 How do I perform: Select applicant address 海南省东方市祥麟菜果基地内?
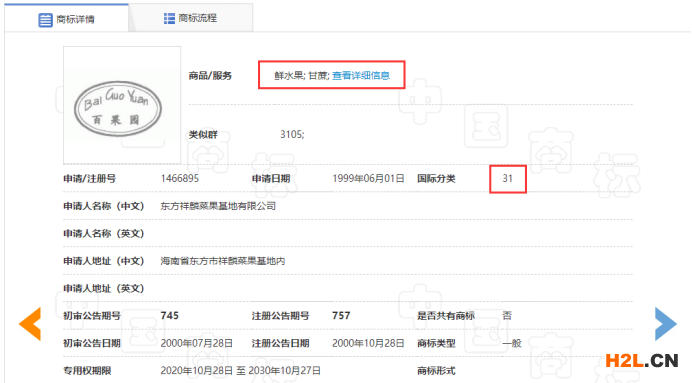click(x=223, y=261)
